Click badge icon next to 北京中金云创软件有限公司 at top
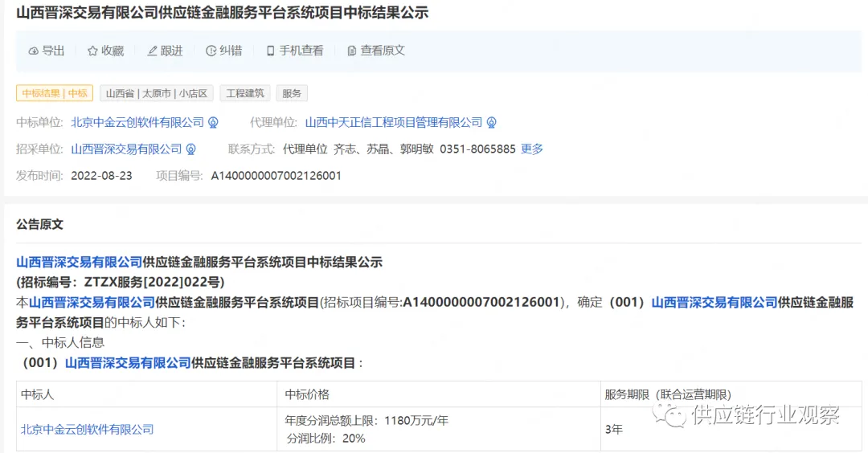 pyautogui.click(x=213, y=123)
